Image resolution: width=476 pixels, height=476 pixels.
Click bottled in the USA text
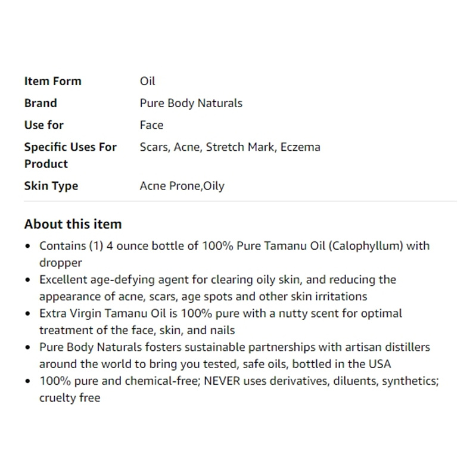(x=341, y=363)
